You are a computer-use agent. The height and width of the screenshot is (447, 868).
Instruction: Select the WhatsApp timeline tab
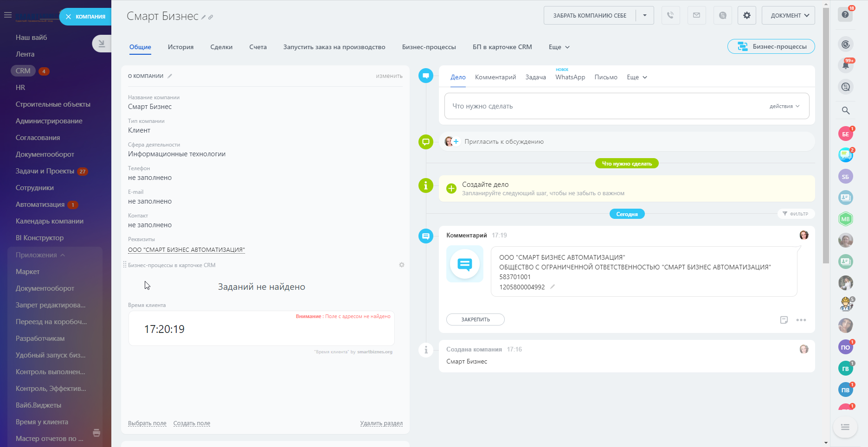pos(570,77)
